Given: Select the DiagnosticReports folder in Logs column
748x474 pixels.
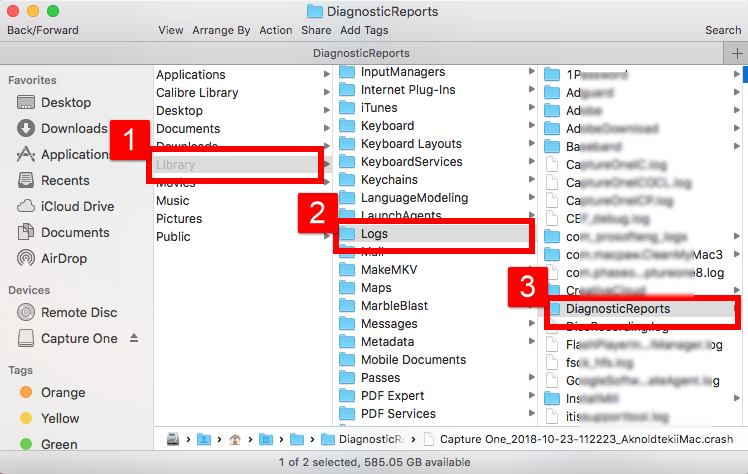Looking at the screenshot, I should point(617,309).
